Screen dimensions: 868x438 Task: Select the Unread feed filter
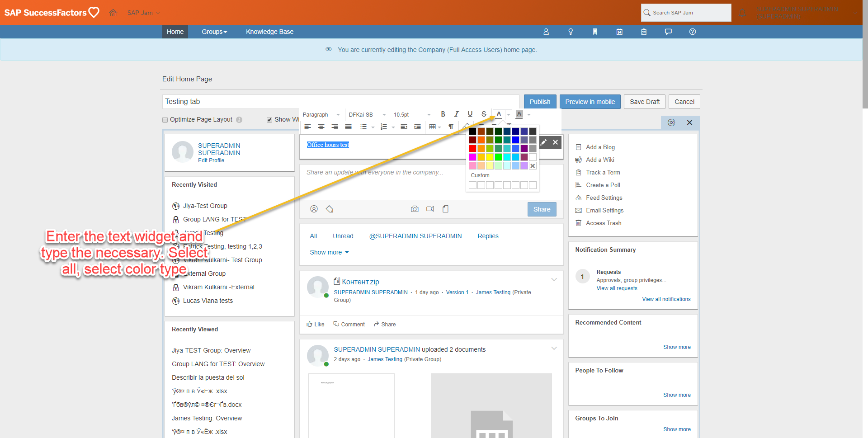tap(343, 236)
